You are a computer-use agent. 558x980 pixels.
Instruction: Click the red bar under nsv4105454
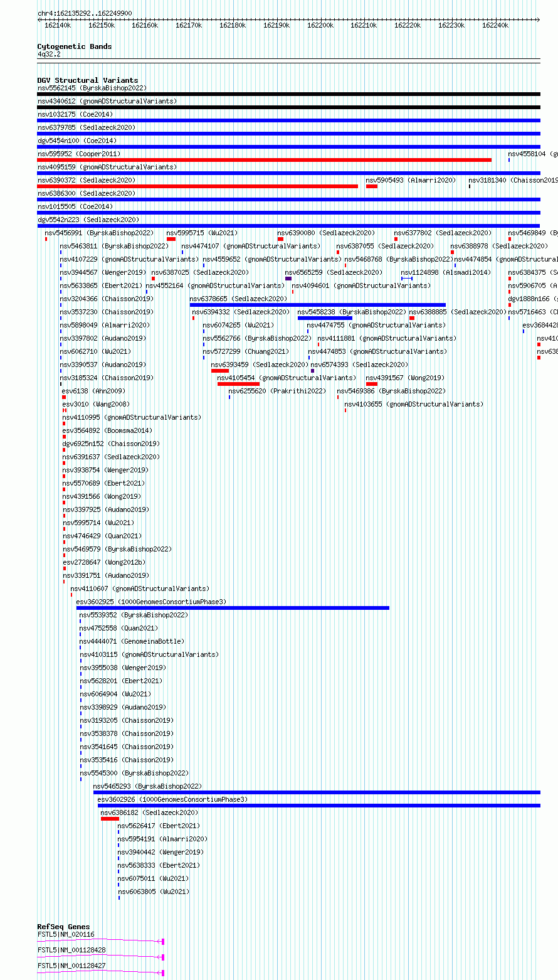(238, 384)
